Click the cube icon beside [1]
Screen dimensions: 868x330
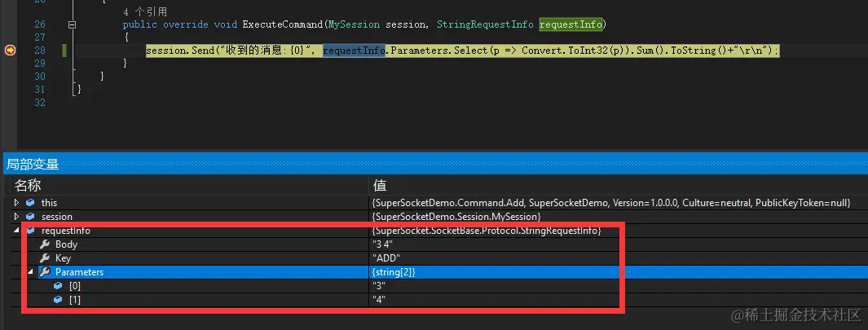pyautogui.click(x=58, y=300)
